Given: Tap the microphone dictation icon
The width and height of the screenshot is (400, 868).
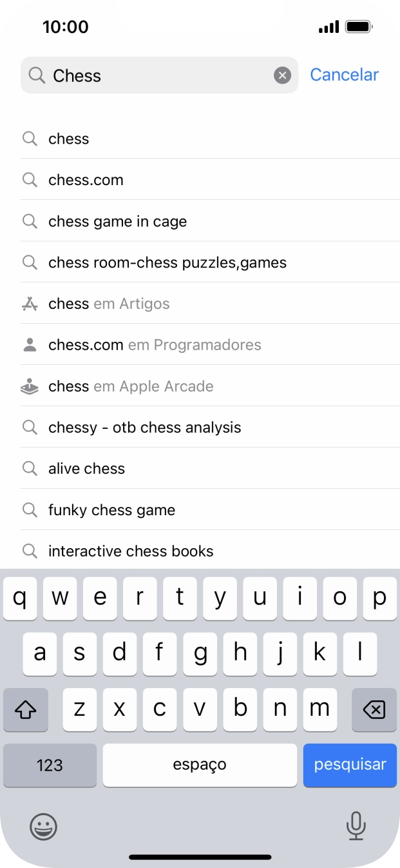Looking at the screenshot, I should 356,826.
